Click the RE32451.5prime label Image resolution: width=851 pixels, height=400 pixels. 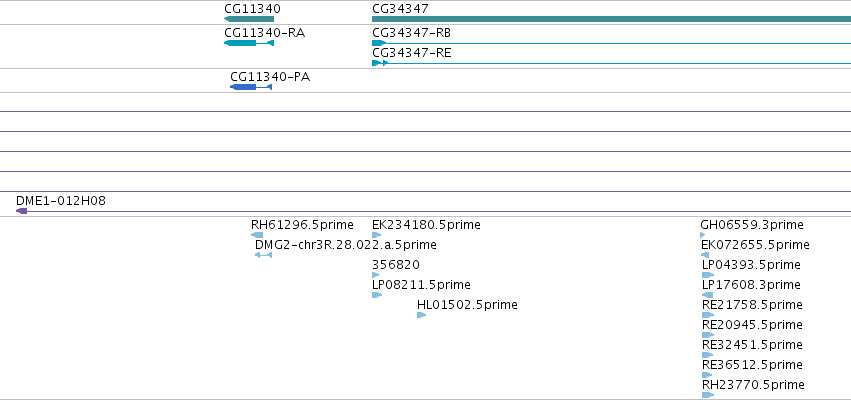tap(752, 345)
